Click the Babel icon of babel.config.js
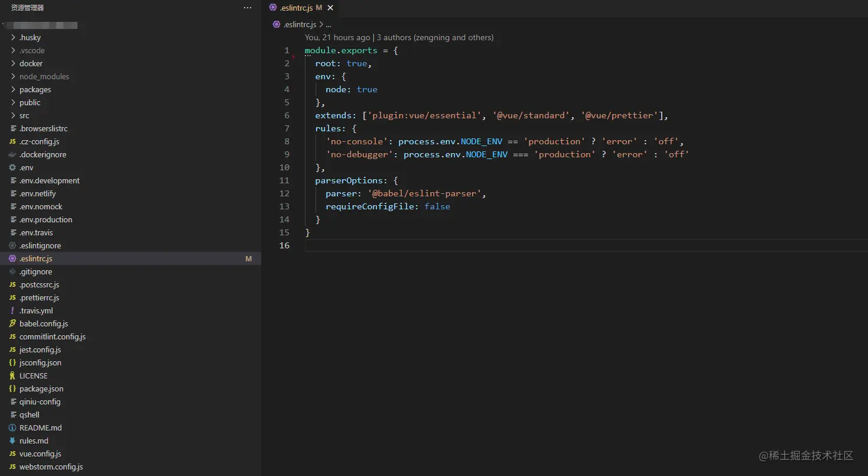 [13, 323]
